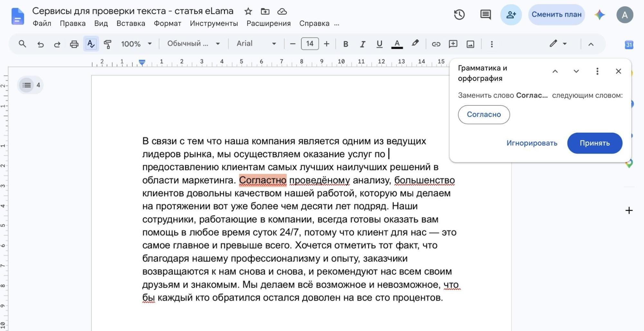The image size is (644, 331).
Task: Open more toolbar options
Action: (492, 44)
